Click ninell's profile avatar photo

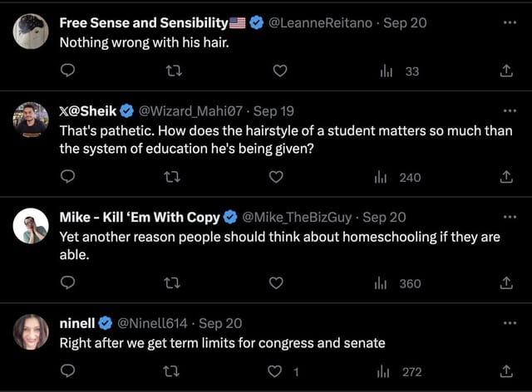[x=31, y=331]
